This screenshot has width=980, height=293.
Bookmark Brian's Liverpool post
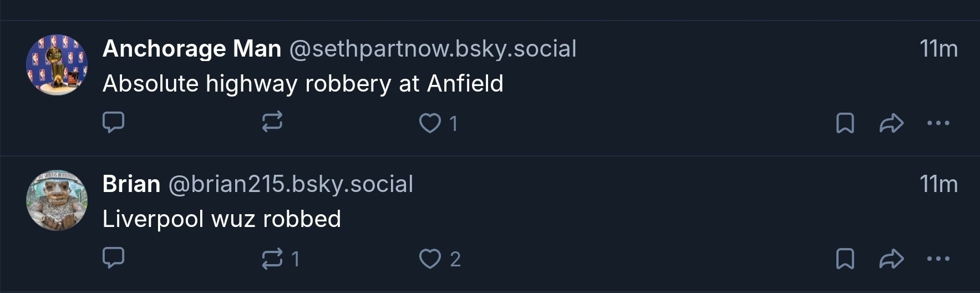(x=845, y=259)
